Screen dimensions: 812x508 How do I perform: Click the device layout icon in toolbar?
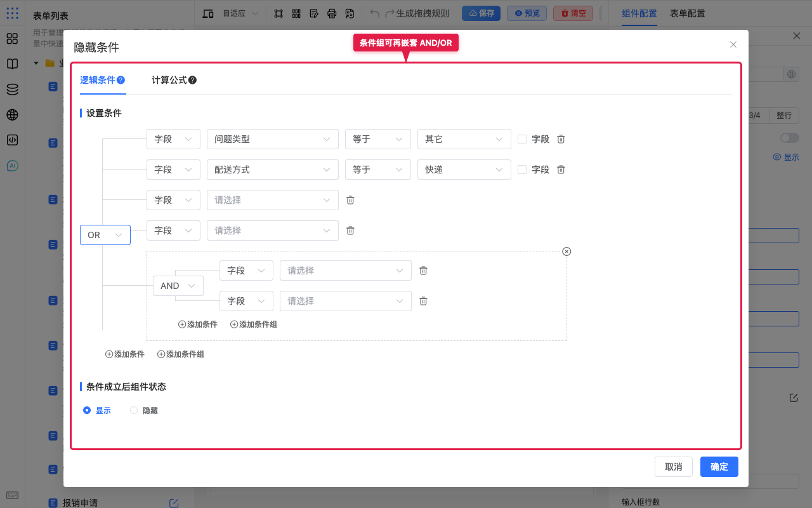point(207,13)
